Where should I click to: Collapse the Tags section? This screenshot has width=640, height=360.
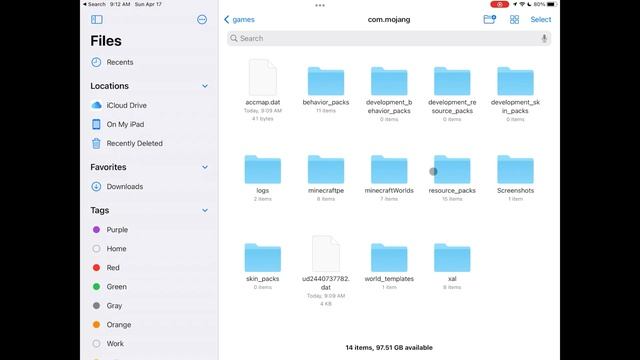(x=205, y=211)
